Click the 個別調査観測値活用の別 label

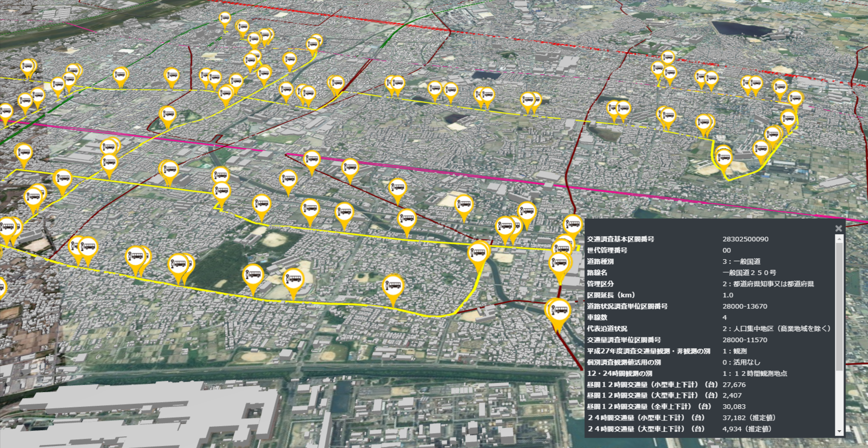pos(624,362)
